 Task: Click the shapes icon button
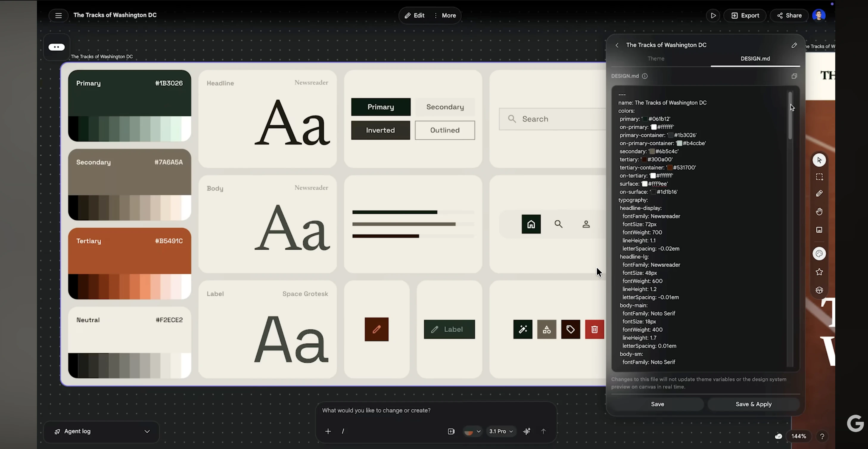click(547, 329)
